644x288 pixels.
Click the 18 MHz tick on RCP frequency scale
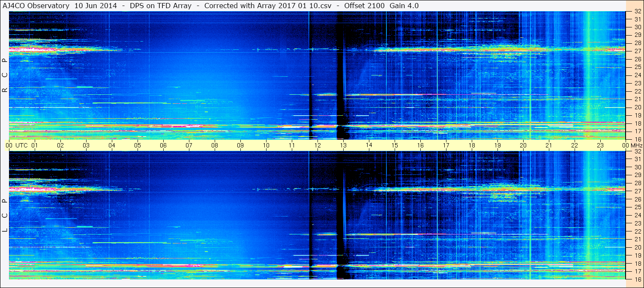[637, 123]
